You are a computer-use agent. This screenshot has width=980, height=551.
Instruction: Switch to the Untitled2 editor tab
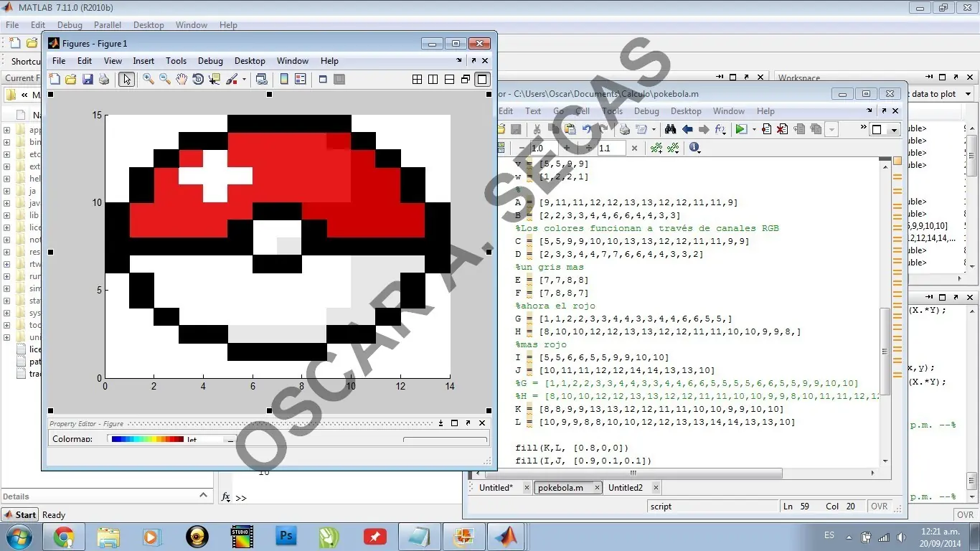click(x=625, y=488)
